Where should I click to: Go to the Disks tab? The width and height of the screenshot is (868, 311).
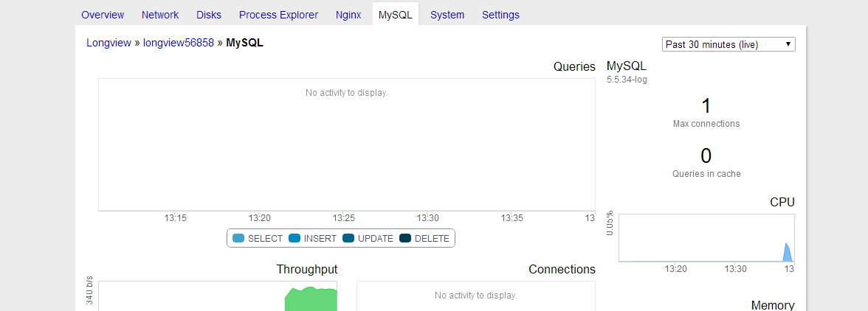point(209,15)
